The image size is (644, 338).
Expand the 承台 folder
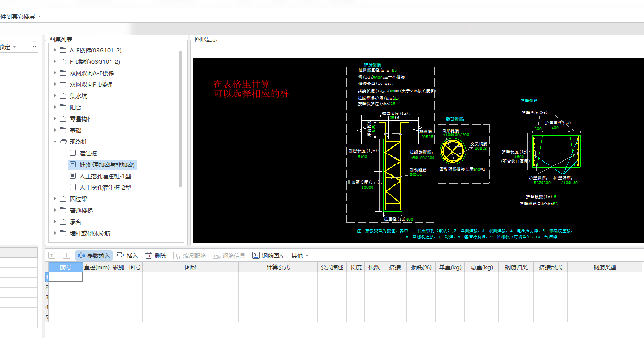(x=55, y=222)
